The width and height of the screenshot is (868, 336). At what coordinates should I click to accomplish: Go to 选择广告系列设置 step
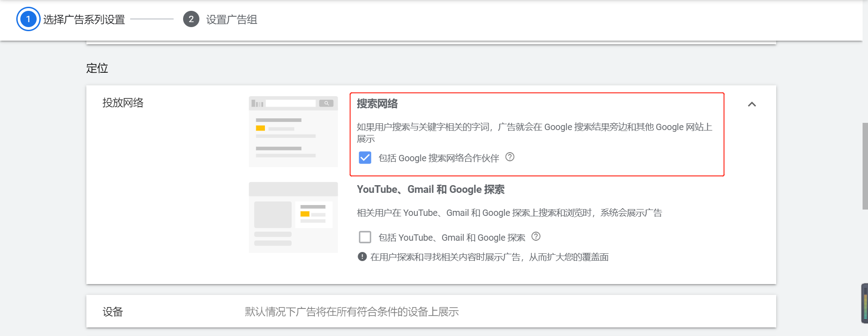pos(84,19)
